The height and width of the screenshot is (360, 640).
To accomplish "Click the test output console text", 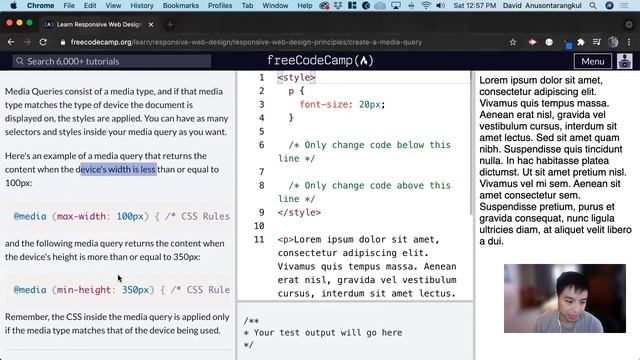I will coord(323,333).
